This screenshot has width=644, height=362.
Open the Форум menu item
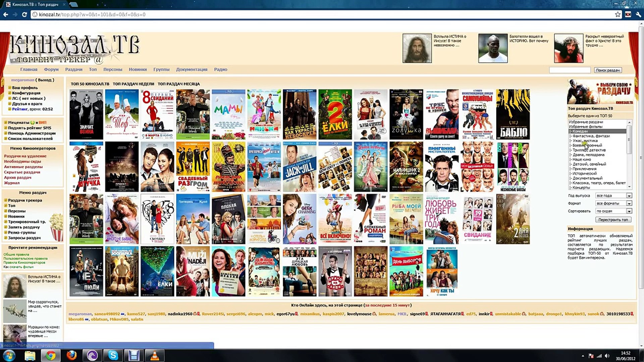click(51, 70)
